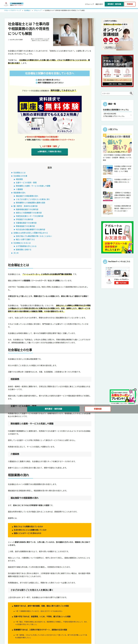The image size is (138, 644).
Task: Click アガルートアカデミートップ breadcrumb
Action: [x=13, y=11]
